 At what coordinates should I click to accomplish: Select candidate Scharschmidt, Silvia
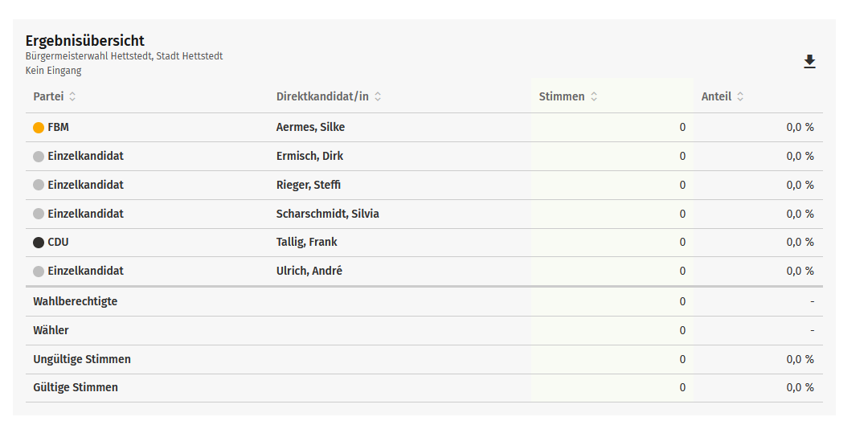[x=327, y=214]
